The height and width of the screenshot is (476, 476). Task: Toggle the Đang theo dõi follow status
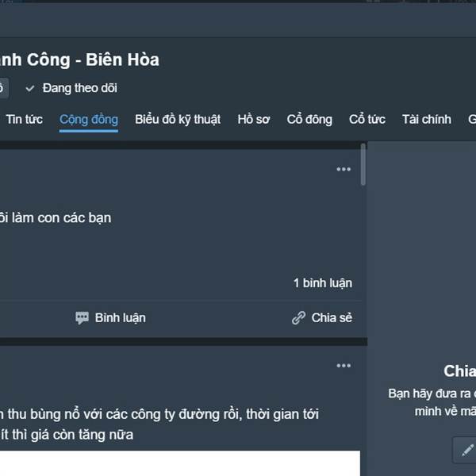[x=71, y=88]
